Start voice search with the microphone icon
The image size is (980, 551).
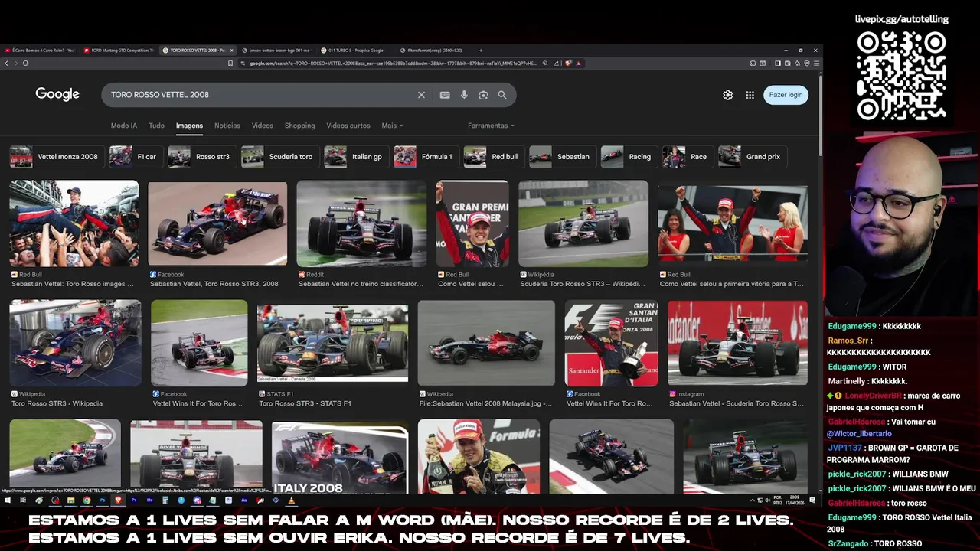(464, 95)
